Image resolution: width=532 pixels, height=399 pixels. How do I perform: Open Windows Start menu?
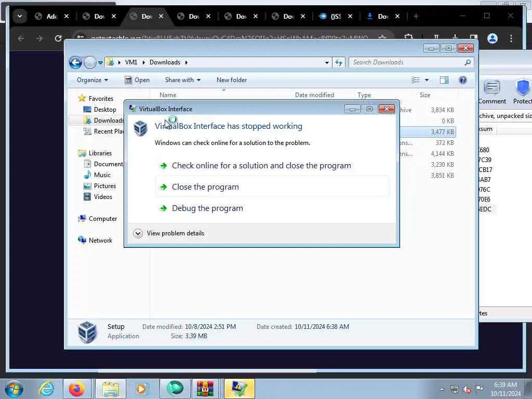(x=14, y=389)
